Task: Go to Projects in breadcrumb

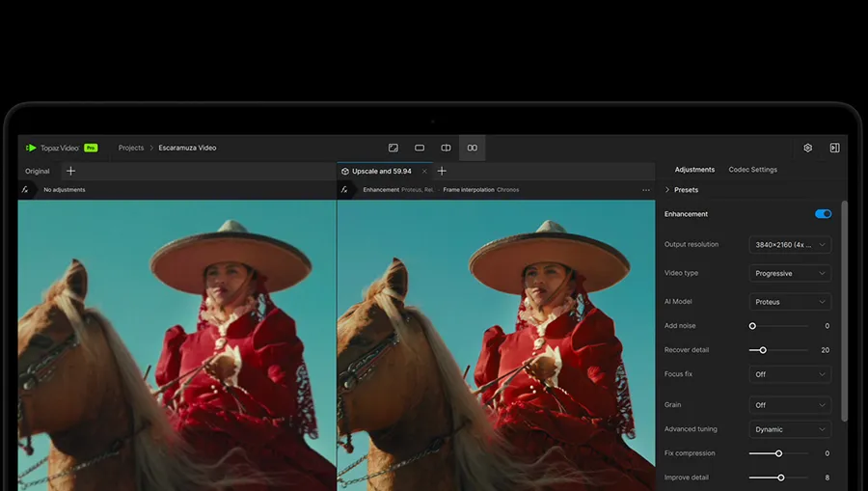Action: 130,148
